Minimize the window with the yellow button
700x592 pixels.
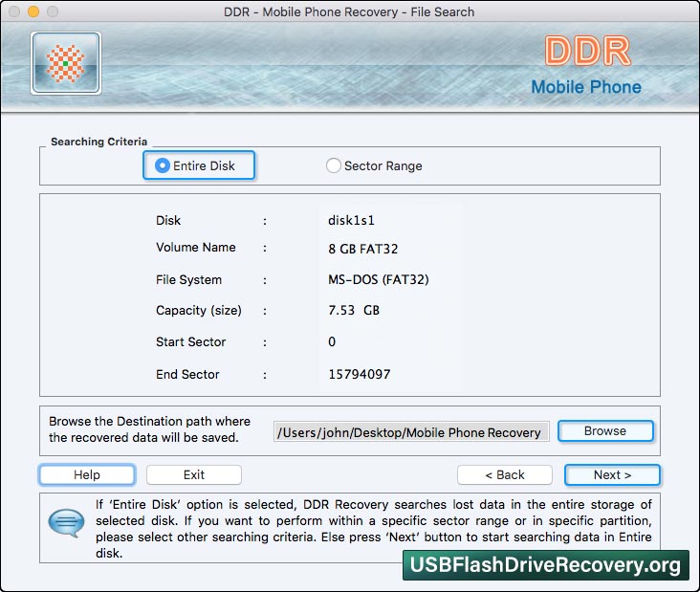(x=33, y=11)
